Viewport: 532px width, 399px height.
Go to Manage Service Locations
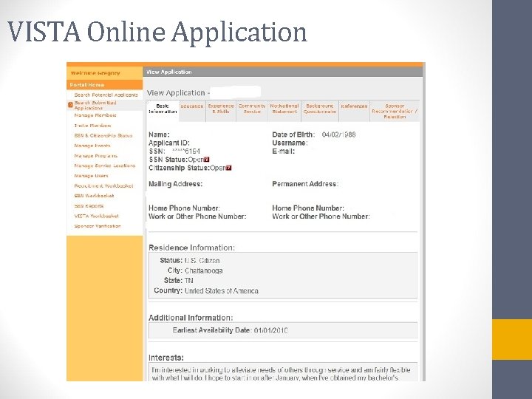click(x=105, y=166)
